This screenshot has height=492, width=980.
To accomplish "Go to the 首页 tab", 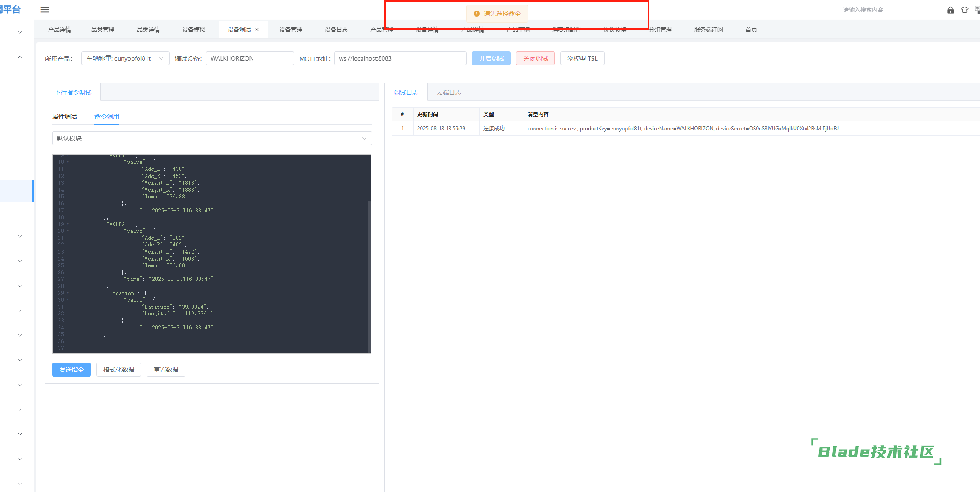I will (x=751, y=30).
